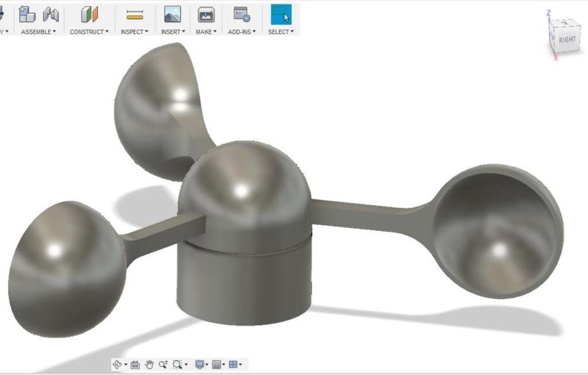Activate the Pan hand tool
588x375 pixels.
[149, 364]
